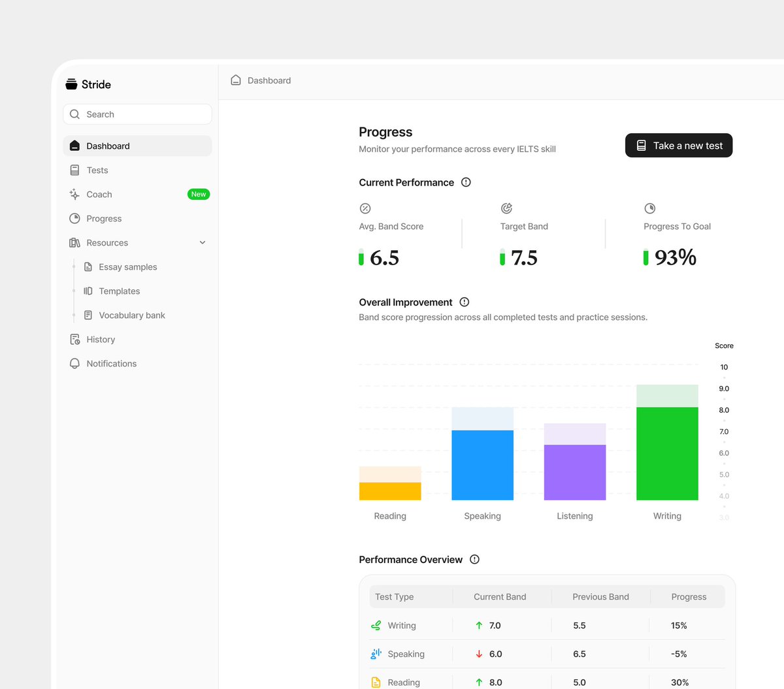The height and width of the screenshot is (689, 784).
Task: Click the Current Band column header
Action: (x=500, y=596)
